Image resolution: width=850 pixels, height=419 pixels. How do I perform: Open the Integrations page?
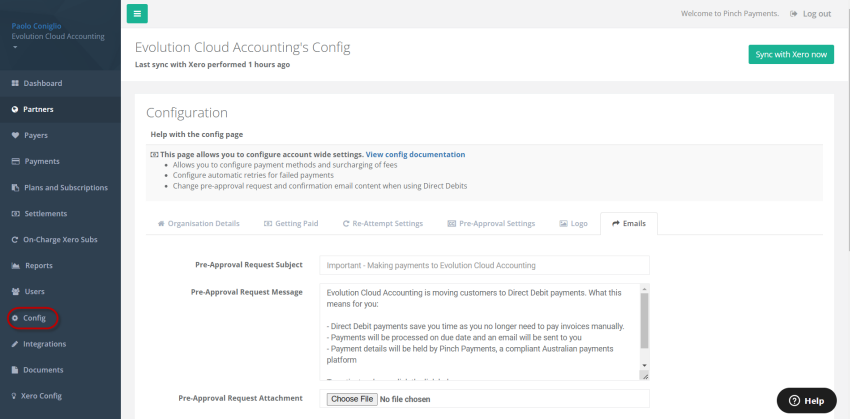pyautogui.click(x=60, y=344)
